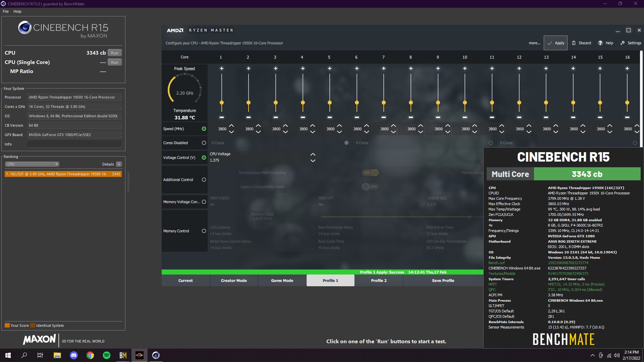Screen dimensions: 644x362
Task: Decrease core 6 speed with down chevron
Action: 367,132
